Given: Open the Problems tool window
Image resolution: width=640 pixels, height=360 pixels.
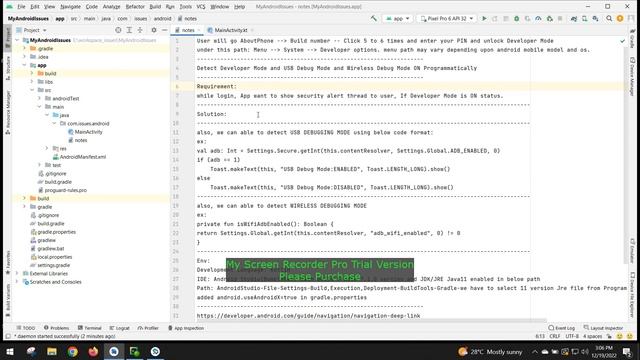Looking at the screenshot, I should (x=57, y=328).
